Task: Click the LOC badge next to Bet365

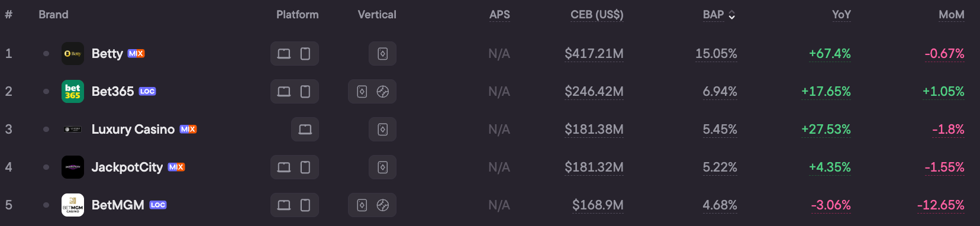Action: tap(147, 92)
